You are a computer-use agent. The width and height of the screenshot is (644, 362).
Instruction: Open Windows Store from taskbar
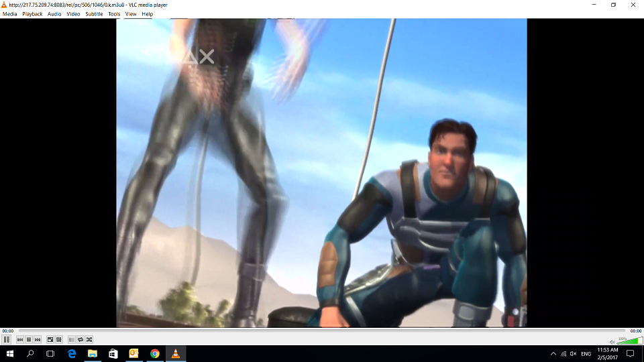coord(113,353)
